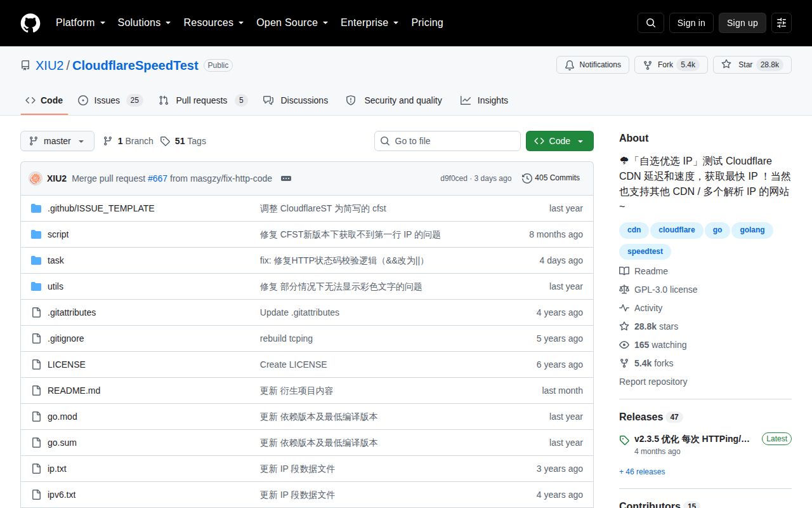Select the cdn topic tag
Viewport: 812px width, 508px height.
(x=634, y=230)
